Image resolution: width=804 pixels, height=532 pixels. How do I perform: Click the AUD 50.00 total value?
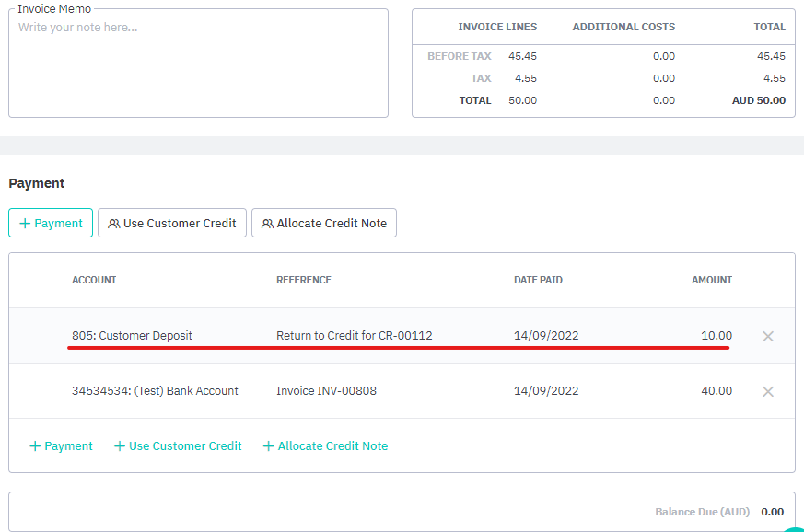pyautogui.click(x=758, y=100)
